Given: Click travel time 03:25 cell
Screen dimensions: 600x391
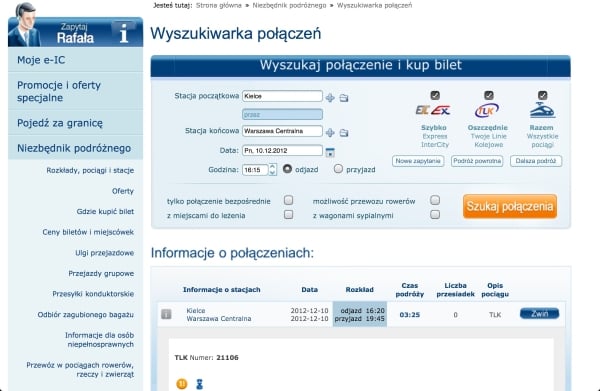Looking at the screenshot, I should click(x=409, y=314).
